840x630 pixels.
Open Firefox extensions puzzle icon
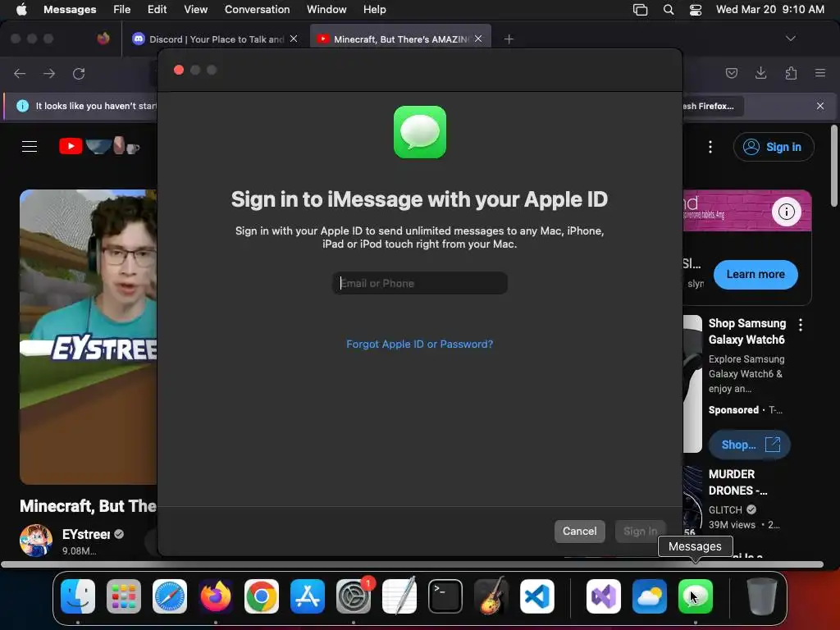tap(791, 73)
